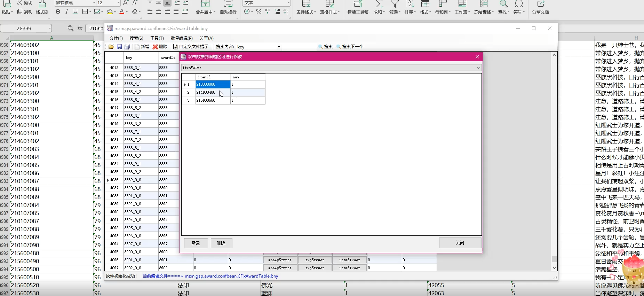Click key cell 8889_0_0 in editor table
Image resolution: width=644 pixels, height=296 pixels.
(141, 180)
